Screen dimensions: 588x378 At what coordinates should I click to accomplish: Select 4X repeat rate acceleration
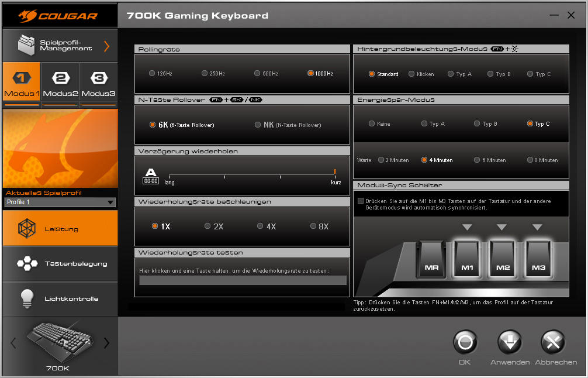260,226
